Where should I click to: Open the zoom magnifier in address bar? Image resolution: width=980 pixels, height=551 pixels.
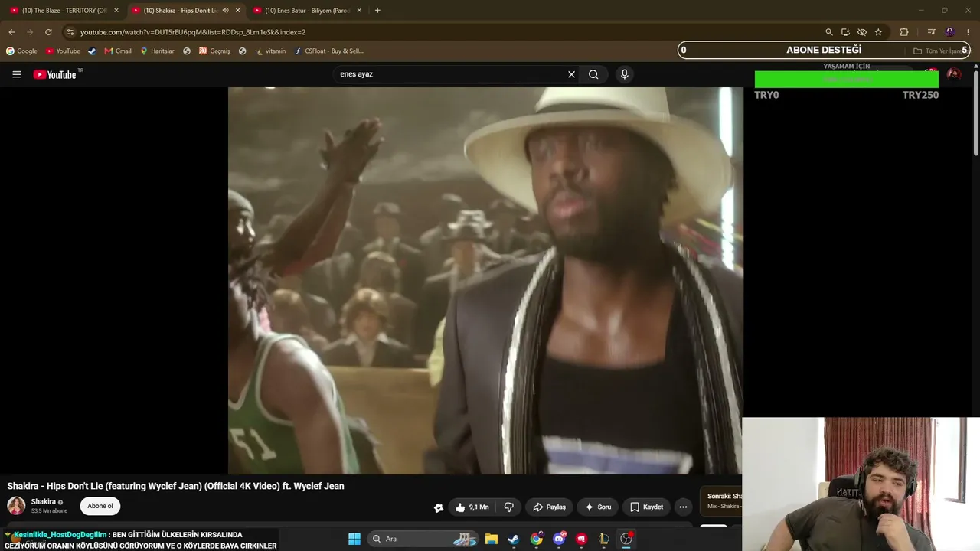(x=829, y=32)
